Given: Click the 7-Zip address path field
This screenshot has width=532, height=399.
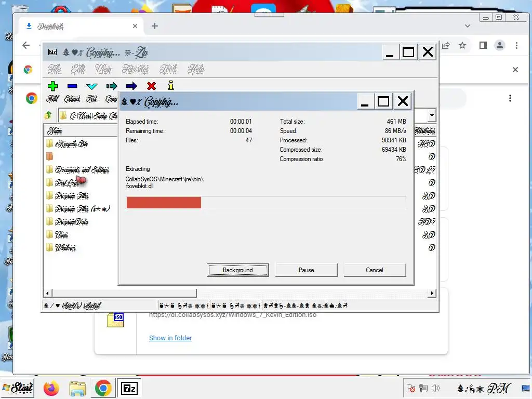Looking at the screenshot, I should coord(88,116).
